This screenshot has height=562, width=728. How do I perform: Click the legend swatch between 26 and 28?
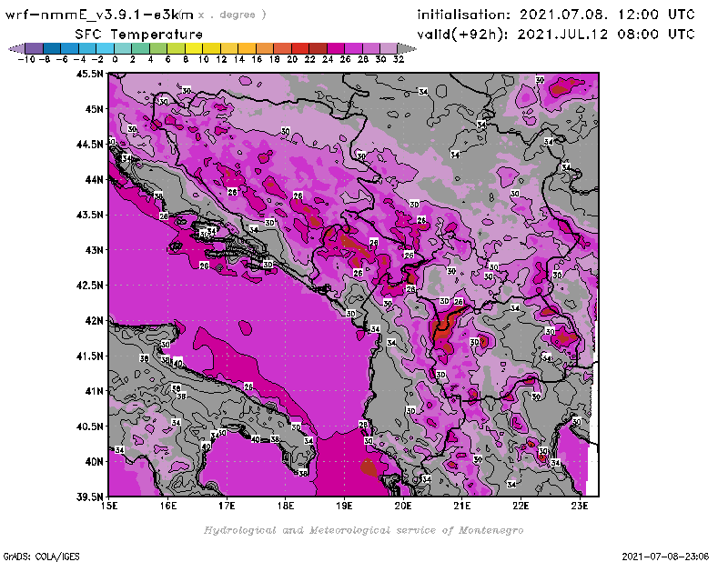click(x=353, y=48)
